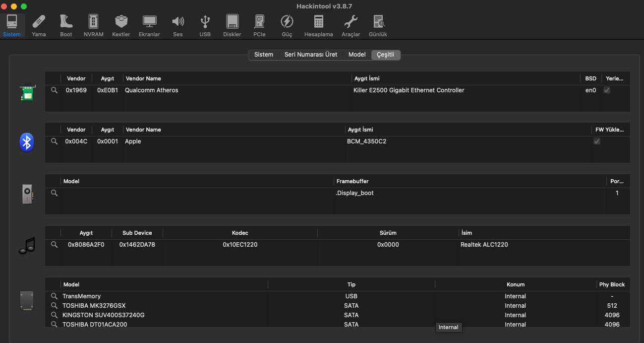Click the network card icon
The height and width of the screenshot is (343, 644).
(27, 92)
